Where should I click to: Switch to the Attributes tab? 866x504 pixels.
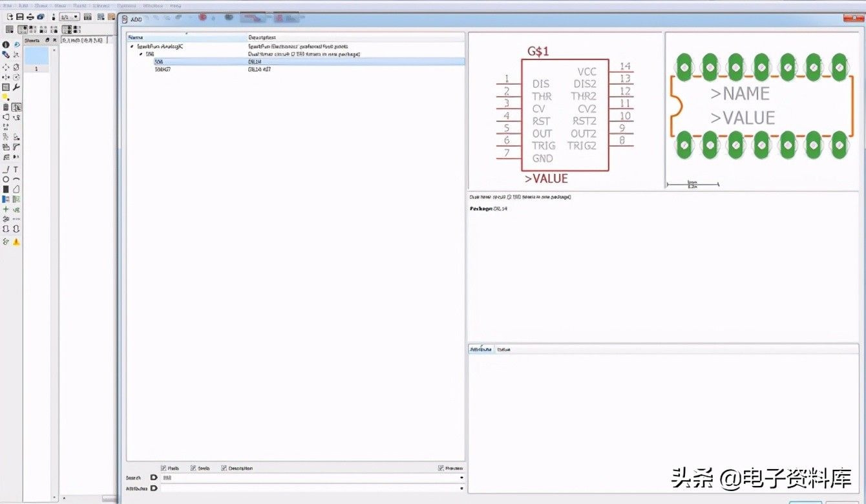click(481, 350)
